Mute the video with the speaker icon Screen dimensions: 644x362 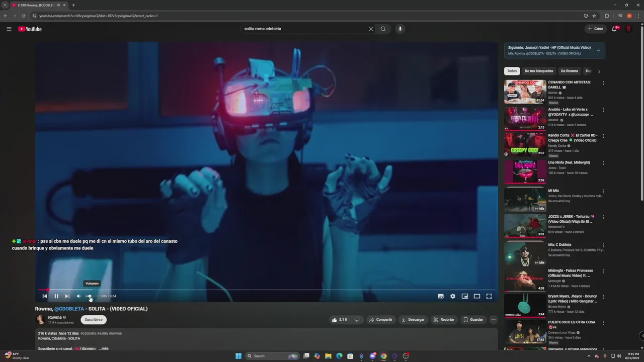coord(78,296)
